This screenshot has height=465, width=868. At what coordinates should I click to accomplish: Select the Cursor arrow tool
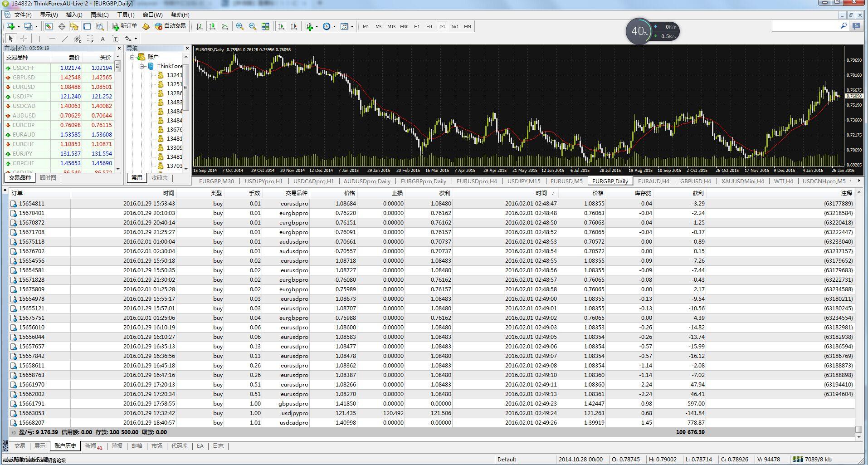click(x=11, y=39)
